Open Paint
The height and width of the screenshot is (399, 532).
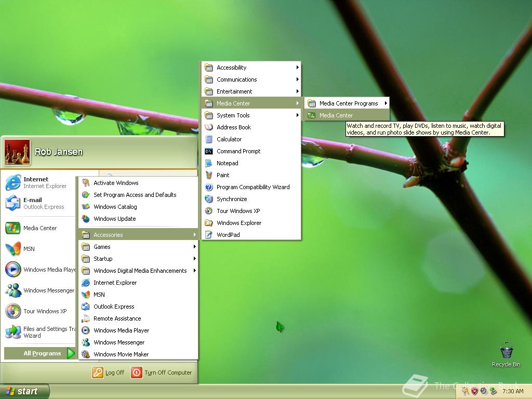[x=251, y=175]
